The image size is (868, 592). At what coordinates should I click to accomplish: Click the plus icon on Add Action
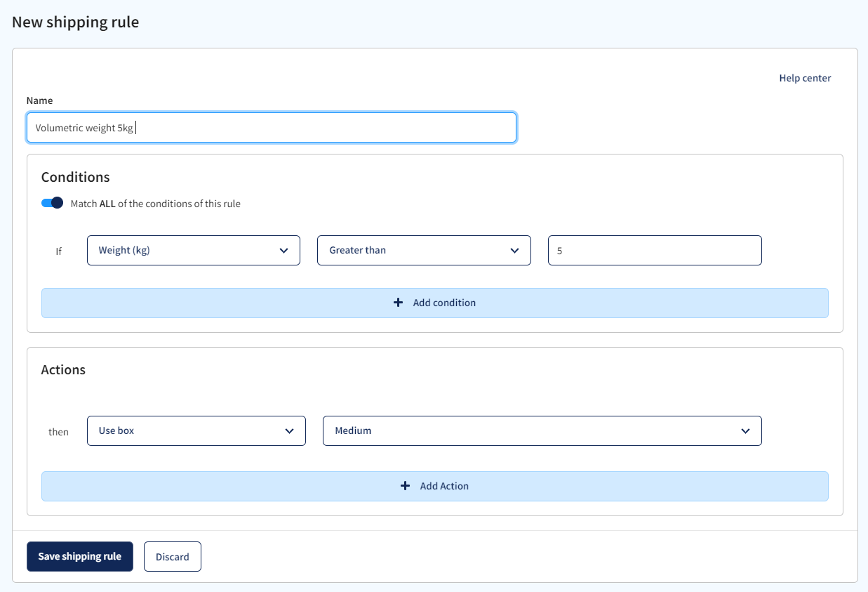(x=405, y=485)
